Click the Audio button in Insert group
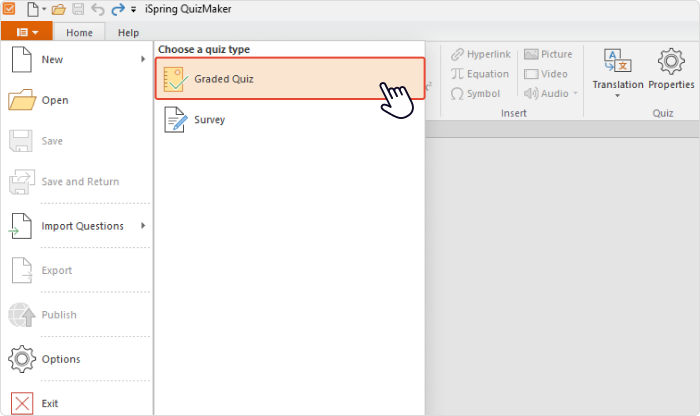The height and width of the screenshot is (416, 700). coord(546,93)
